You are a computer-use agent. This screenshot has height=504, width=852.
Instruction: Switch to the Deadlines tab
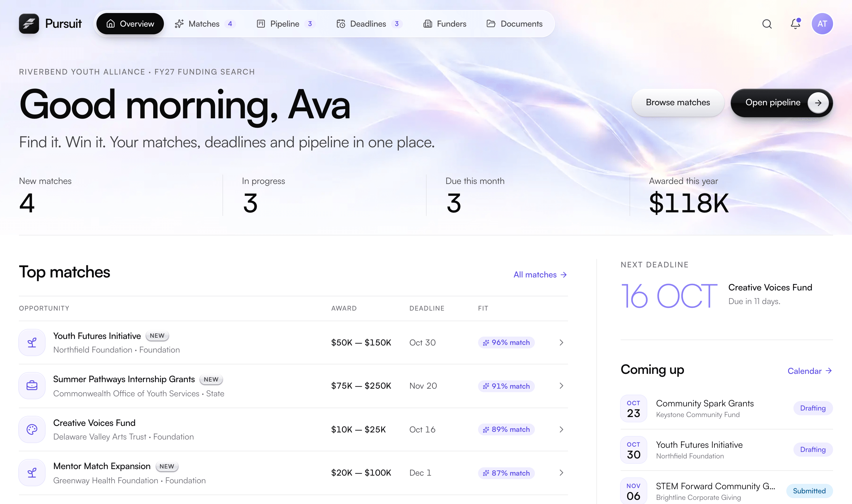click(x=369, y=24)
